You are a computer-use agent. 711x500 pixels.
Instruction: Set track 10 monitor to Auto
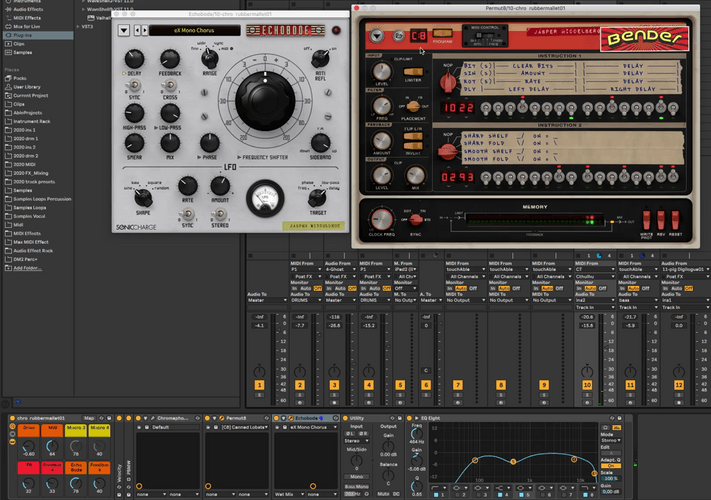click(590, 288)
